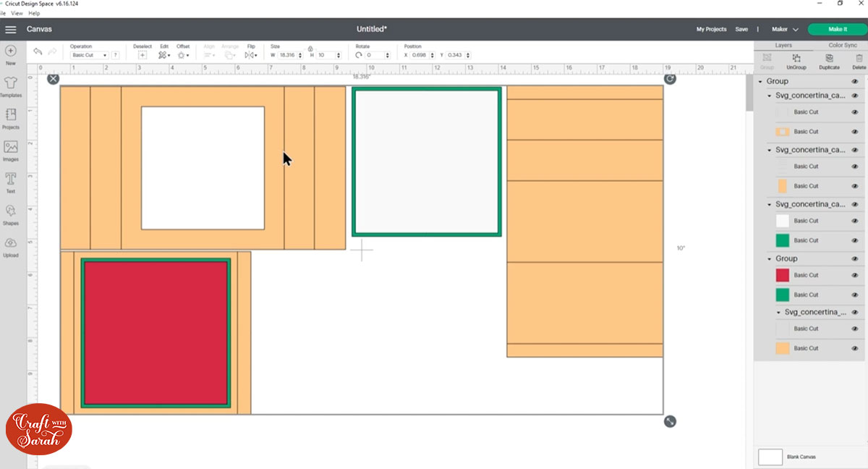This screenshot has width=868, height=469.
Task: Click the green Make It button
Action: (x=837, y=30)
